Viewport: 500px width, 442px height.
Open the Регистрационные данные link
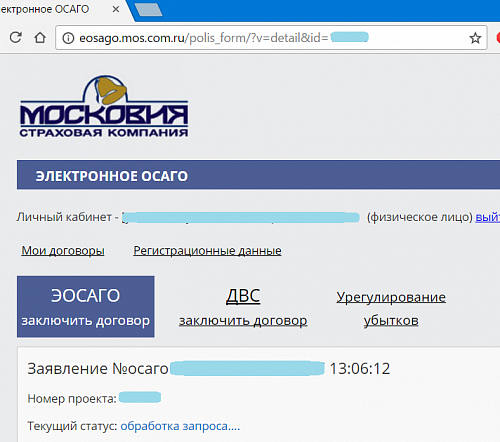click(207, 250)
